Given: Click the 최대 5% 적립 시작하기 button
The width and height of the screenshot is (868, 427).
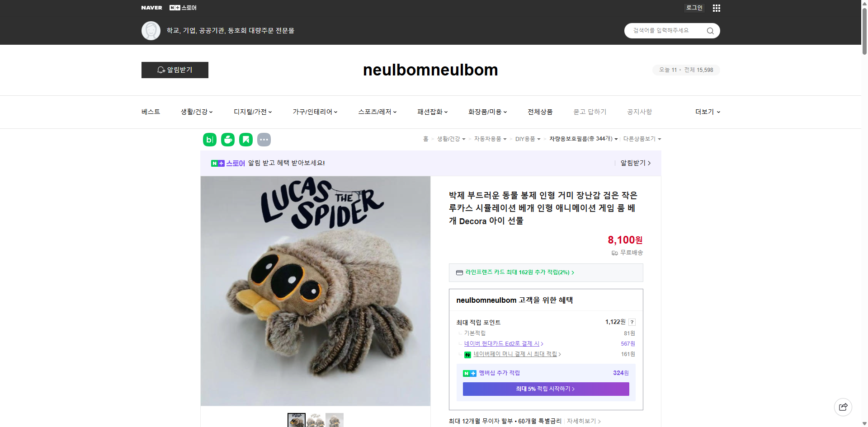Looking at the screenshot, I should point(545,389).
